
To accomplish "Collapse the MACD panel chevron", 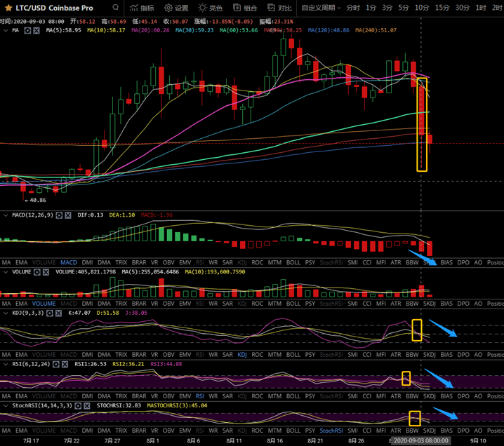I will pos(5,215).
